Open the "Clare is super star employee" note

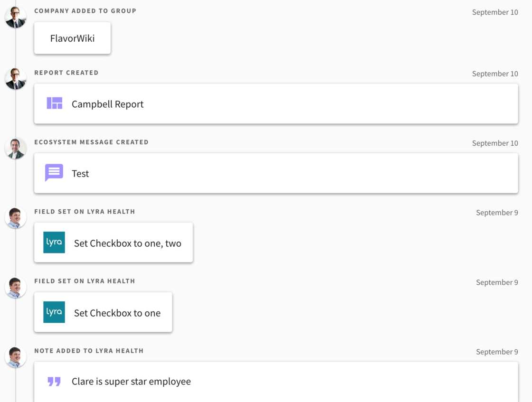131,382
